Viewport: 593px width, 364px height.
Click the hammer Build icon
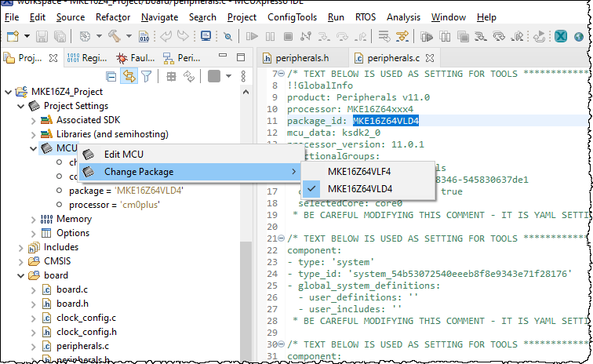coord(115,37)
